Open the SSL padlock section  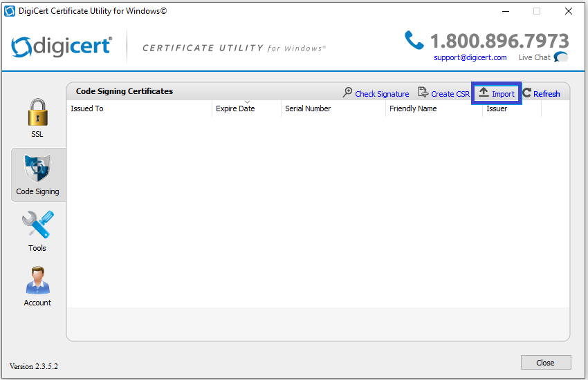pos(37,113)
